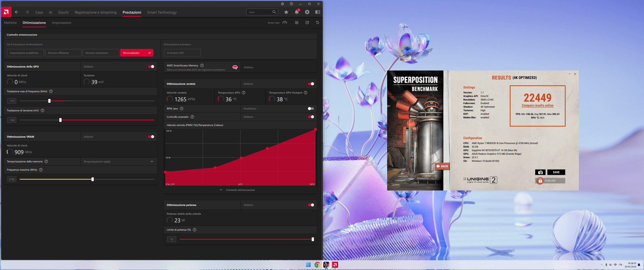The image size is (644, 270).
Task: Click BACK button in Superposition
Action: pyautogui.click(x=442, y=166)
